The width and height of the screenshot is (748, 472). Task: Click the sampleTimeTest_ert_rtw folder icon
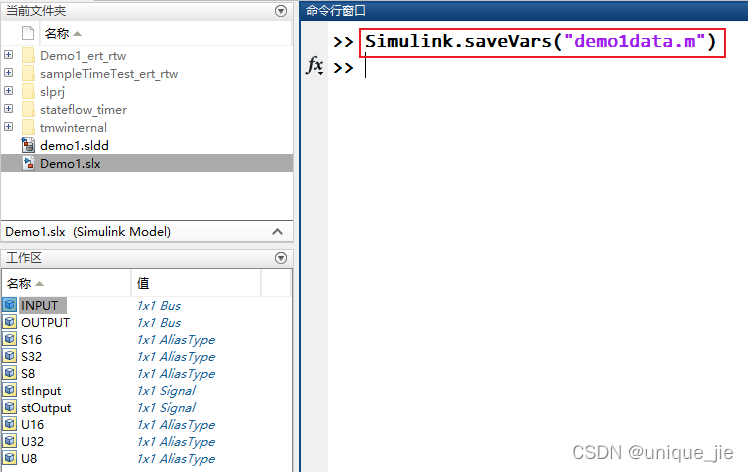28,73
